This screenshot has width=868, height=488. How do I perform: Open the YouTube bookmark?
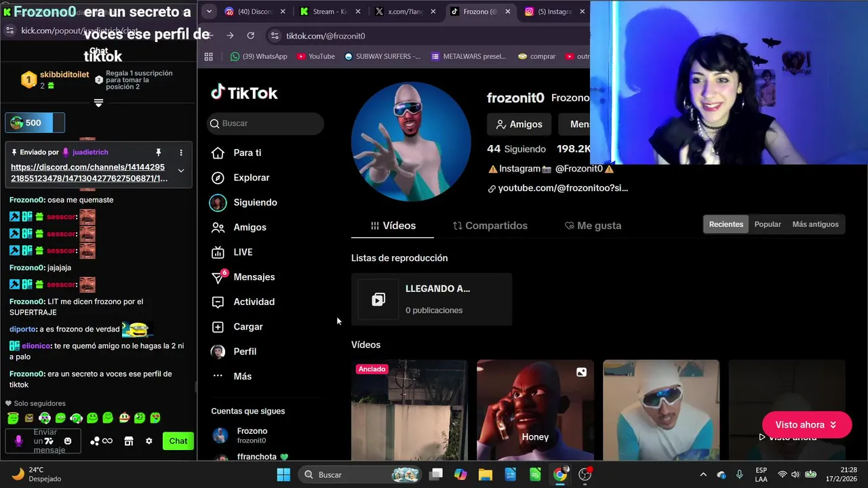tap(315, 56)
